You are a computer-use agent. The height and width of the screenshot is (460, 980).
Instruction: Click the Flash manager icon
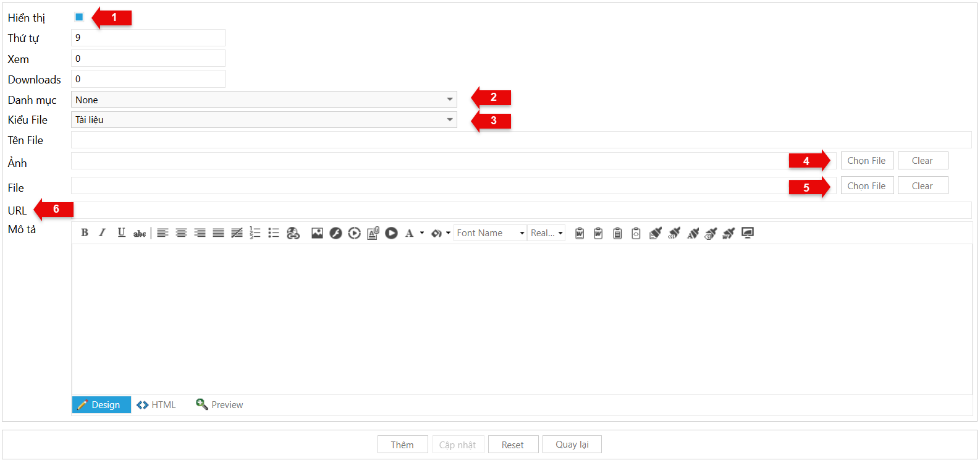(x=336, y=233)
